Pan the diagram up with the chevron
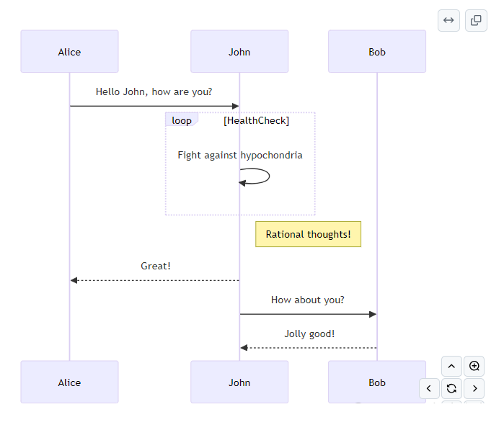This screenshot has height=430, width=504. click(451, 366)
